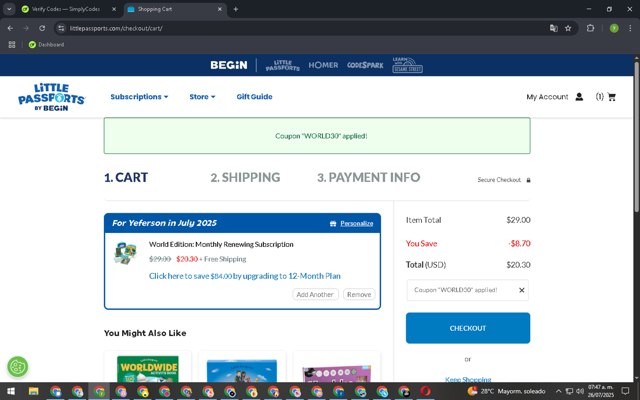
Task: Open the taskbar weather widget 28°C
Action: pos(506,391)
